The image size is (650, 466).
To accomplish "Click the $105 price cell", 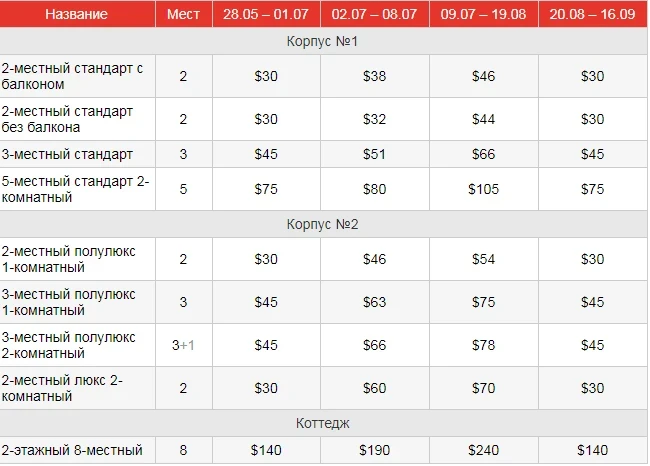I will tap(483, 189).
